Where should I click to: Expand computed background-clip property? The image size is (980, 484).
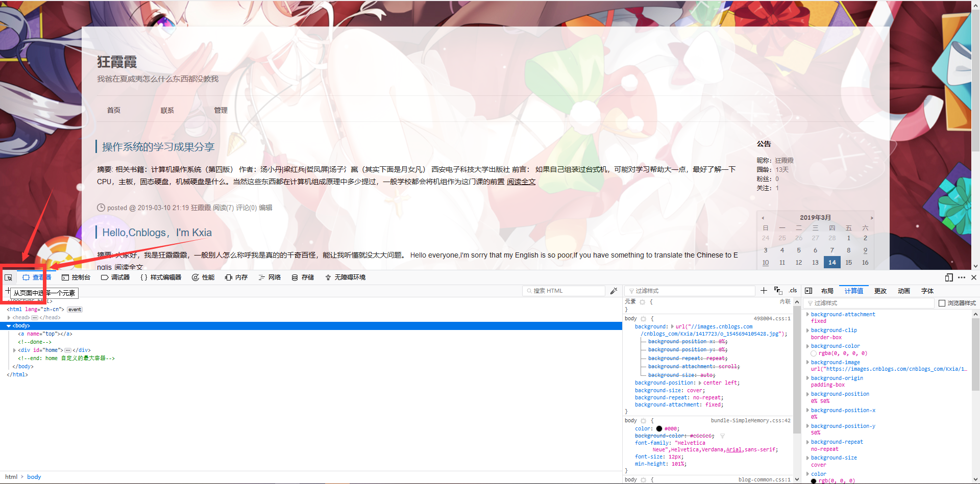[807, 330]
